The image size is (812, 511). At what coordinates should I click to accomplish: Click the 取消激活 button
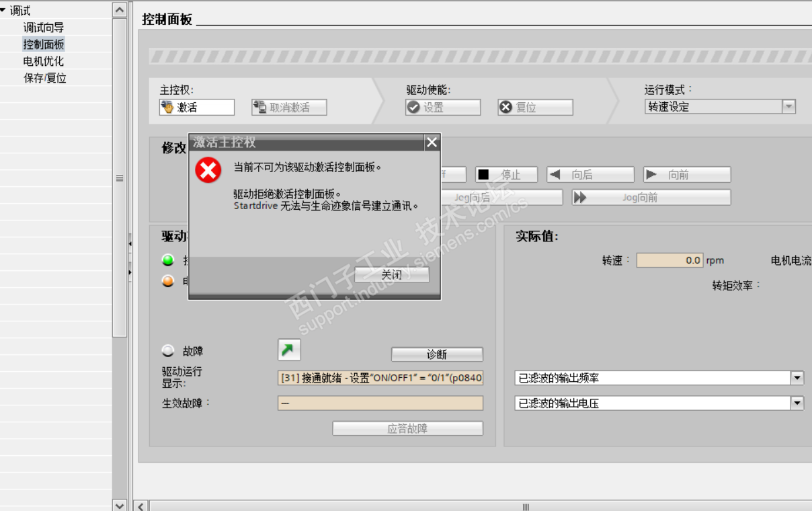click(289, 107)
